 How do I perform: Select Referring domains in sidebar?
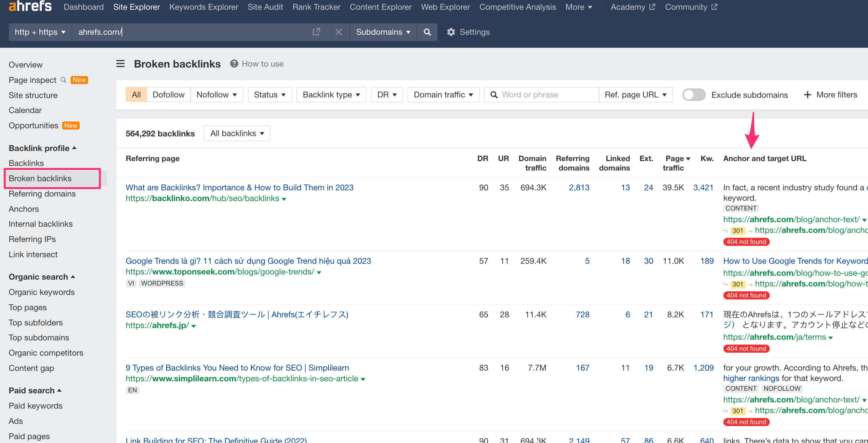click(x=42, y=194)
